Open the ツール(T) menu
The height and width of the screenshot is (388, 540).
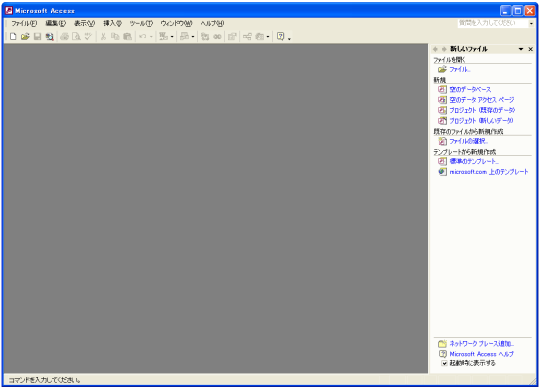click(141, 23)
